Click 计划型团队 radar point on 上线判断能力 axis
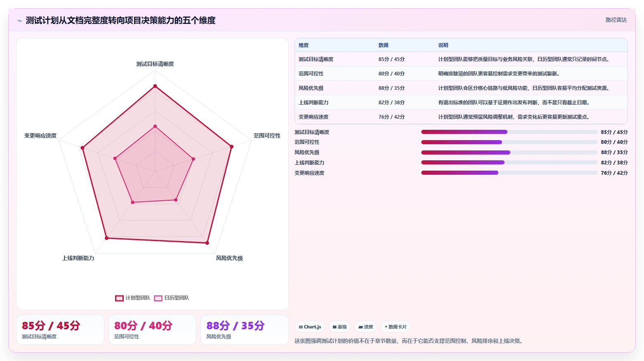 106,238
